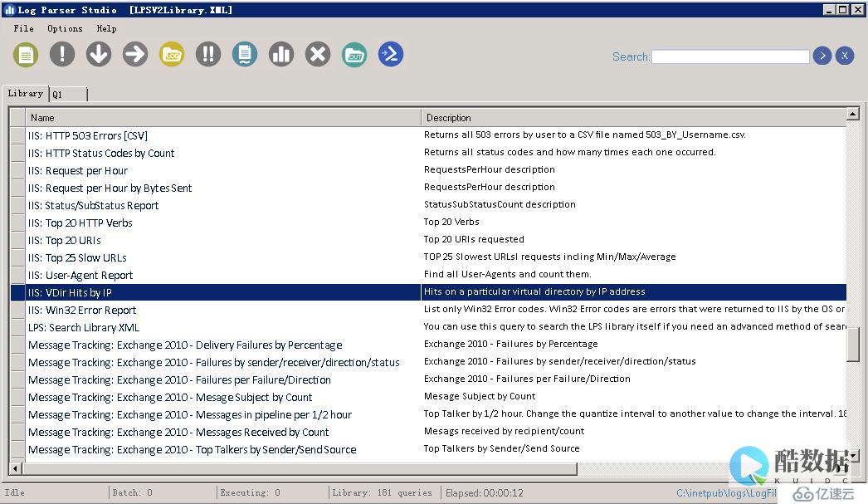This screenshot has width=868, height=504.
Task: Click the Log Parser Studio title bar icon
Action: tap(9, 9)
